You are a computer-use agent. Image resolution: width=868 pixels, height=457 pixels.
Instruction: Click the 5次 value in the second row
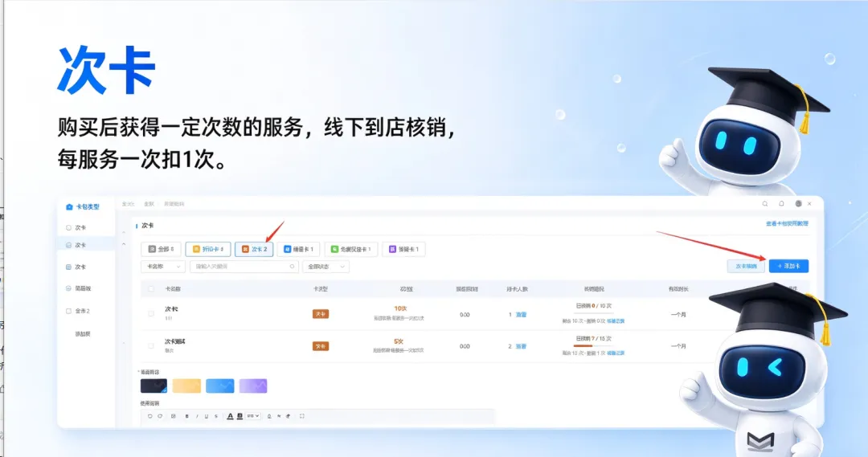[399, 341]
